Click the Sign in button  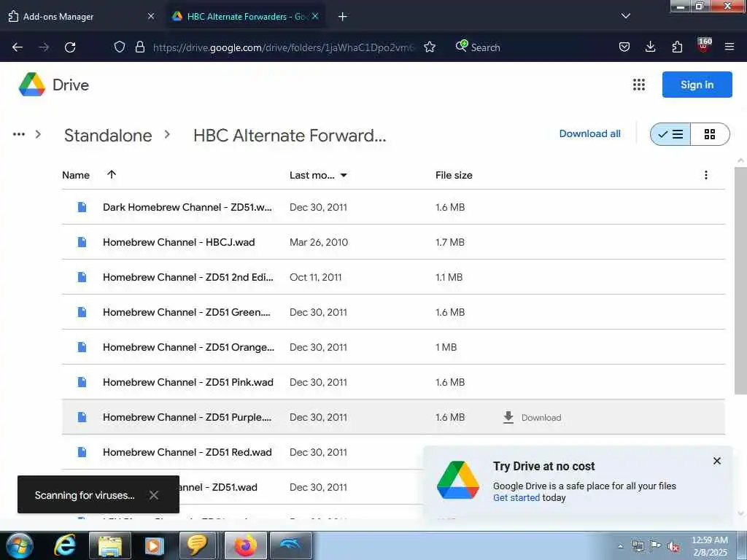coord(697,85)
